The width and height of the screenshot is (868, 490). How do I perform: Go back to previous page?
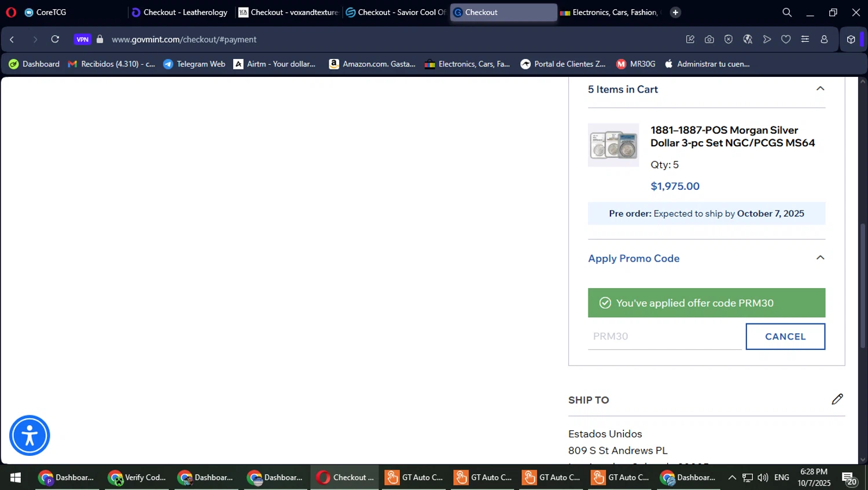point(12,39)
